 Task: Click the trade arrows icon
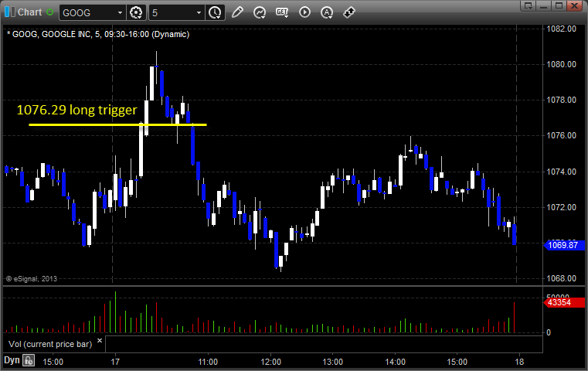(349, 12)
